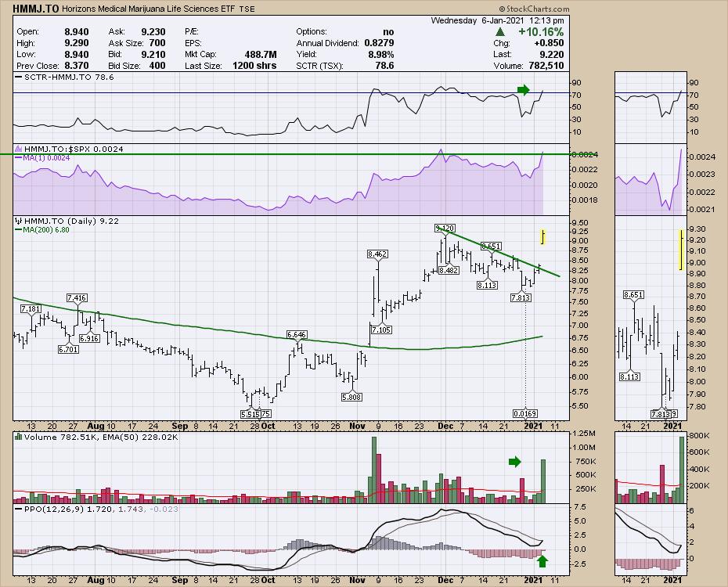The image size is (728, 587).
Task: Click the Bid value 9.210
Action: pos(153,54)
